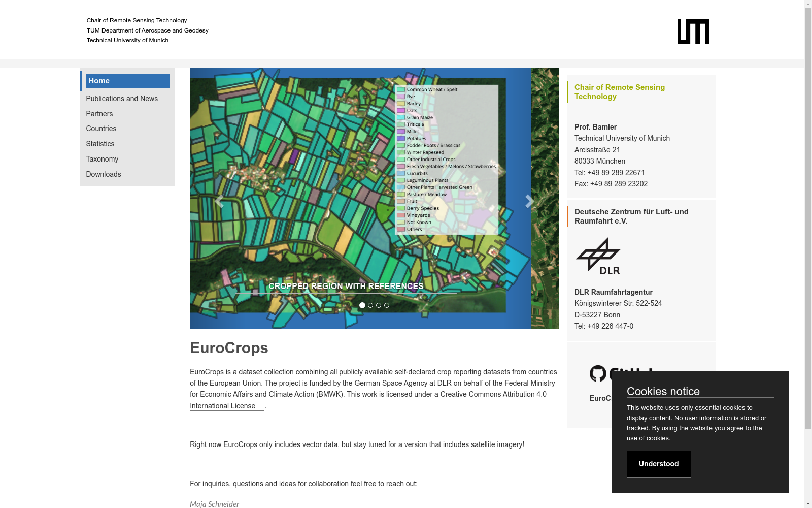Click Deutsche Zentrum für Luft- und Raumfahrt heading
This screenshot has height=508, width=812.
pyautogui.click(x=631, y=216)
